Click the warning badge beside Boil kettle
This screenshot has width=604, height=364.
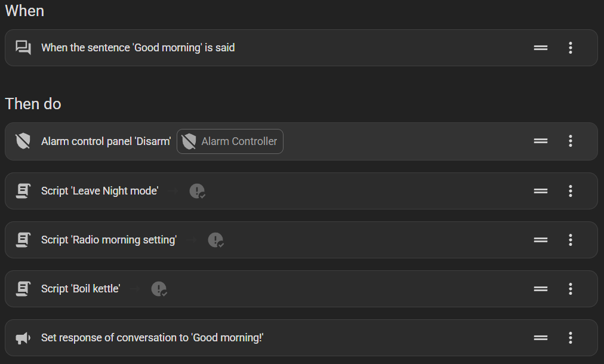click(x=159, y=289)
